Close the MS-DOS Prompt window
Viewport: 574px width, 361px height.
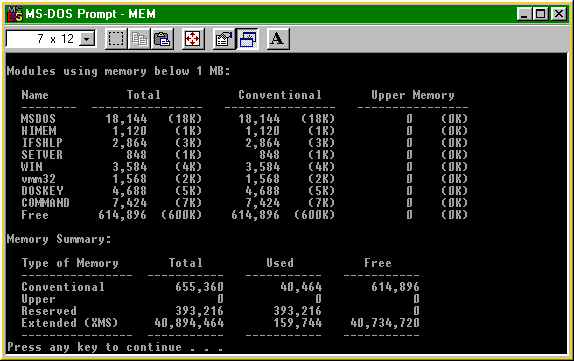(x=559, y=14)
